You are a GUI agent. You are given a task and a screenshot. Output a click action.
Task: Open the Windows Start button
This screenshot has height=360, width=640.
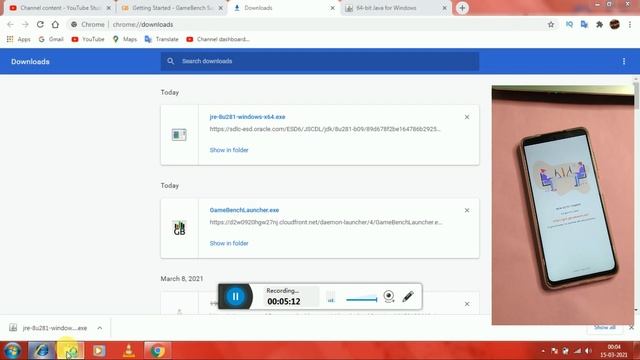[x=12, y=351]
